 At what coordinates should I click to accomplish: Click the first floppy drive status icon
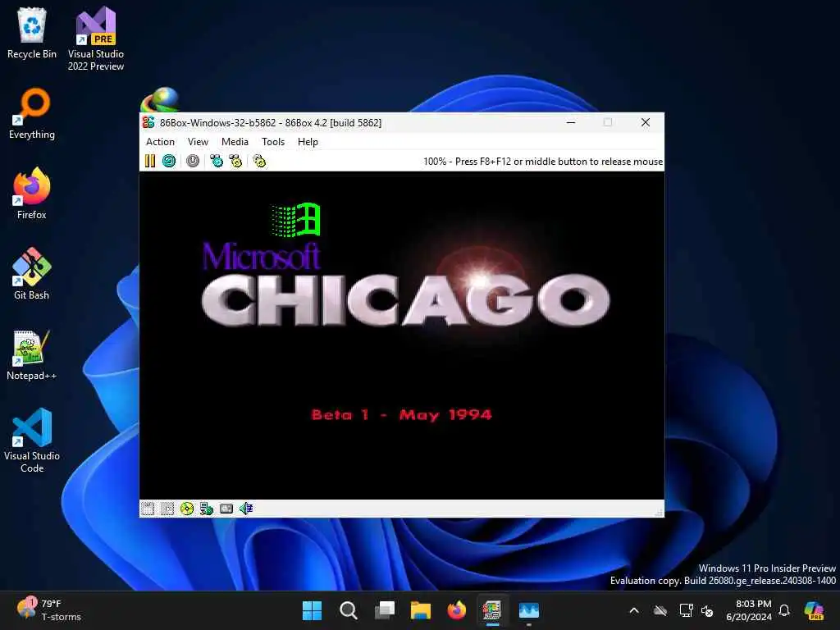point(148,509)
